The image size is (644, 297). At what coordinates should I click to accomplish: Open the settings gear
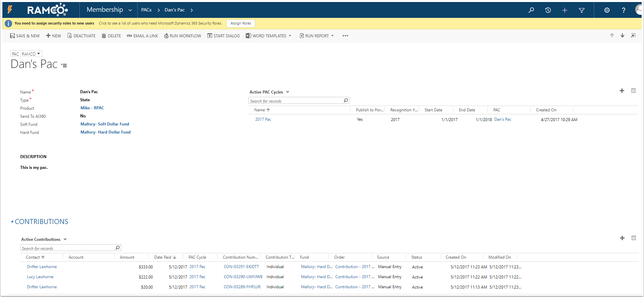pyautogui.click(x=607, y=10)
